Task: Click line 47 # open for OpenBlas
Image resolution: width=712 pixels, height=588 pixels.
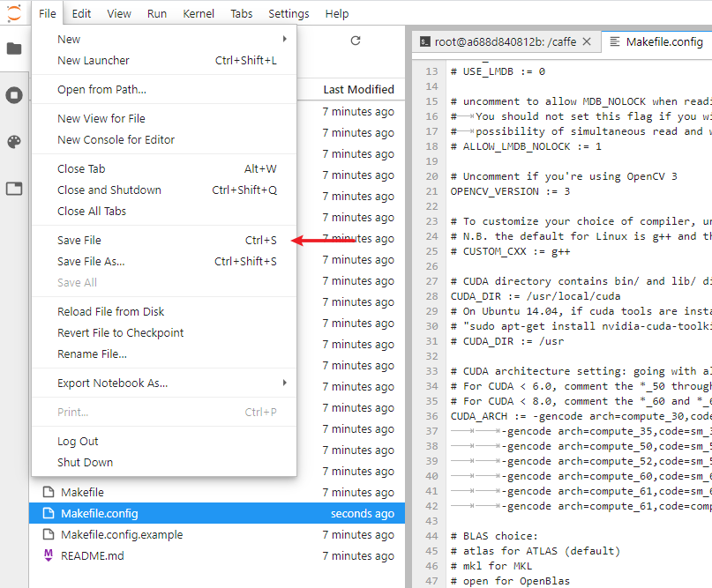Action: tap(510, 581)
